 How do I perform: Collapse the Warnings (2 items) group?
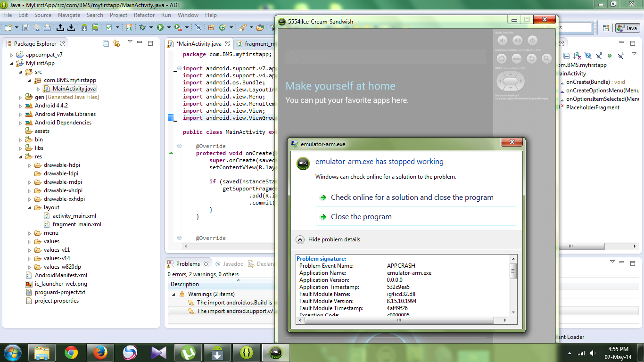173,294
